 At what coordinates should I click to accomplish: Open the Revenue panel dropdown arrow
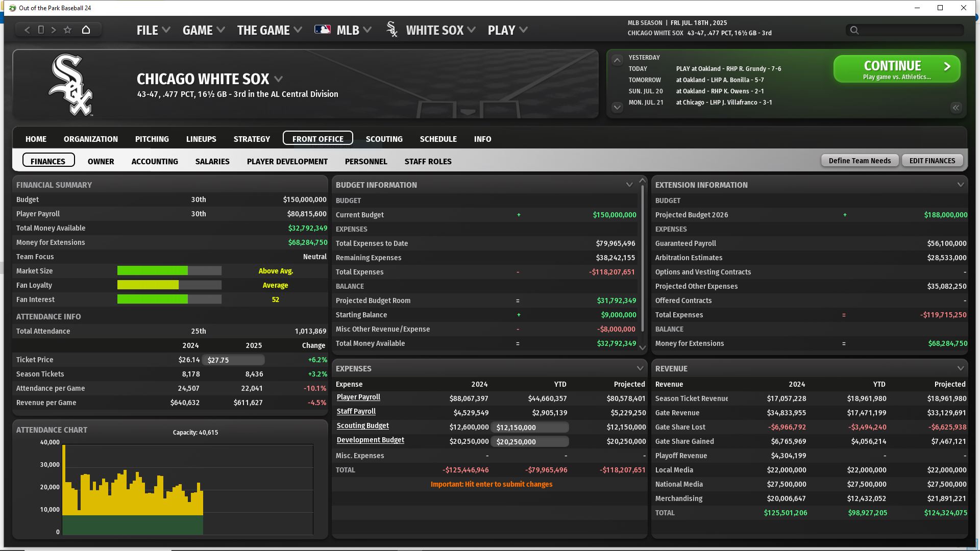tap(960, 368)
